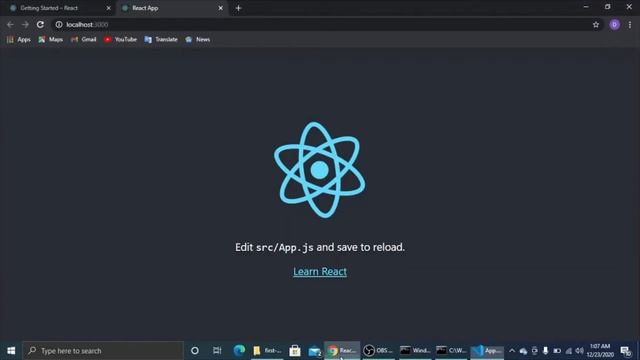Screen dimensions: 640x360
Task: Bookmark this page with star icon
Action: 596,24
